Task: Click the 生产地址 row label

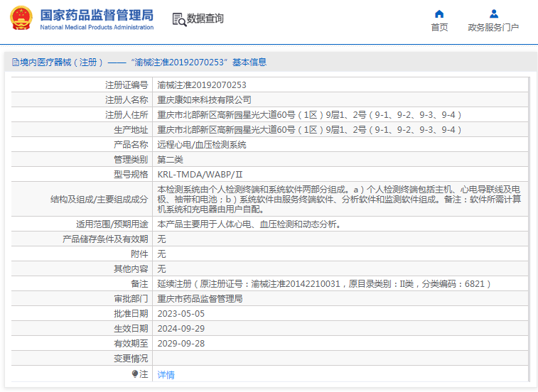Action: click(131, 130)
